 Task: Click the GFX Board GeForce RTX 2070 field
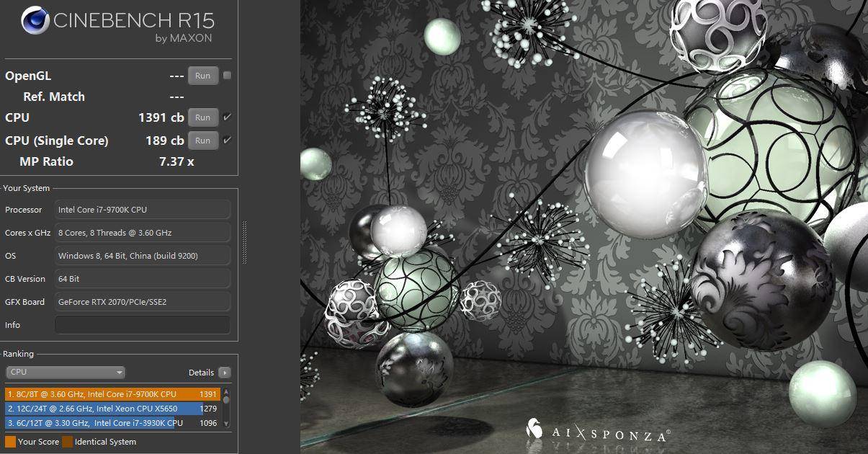(x=143, y=302)
